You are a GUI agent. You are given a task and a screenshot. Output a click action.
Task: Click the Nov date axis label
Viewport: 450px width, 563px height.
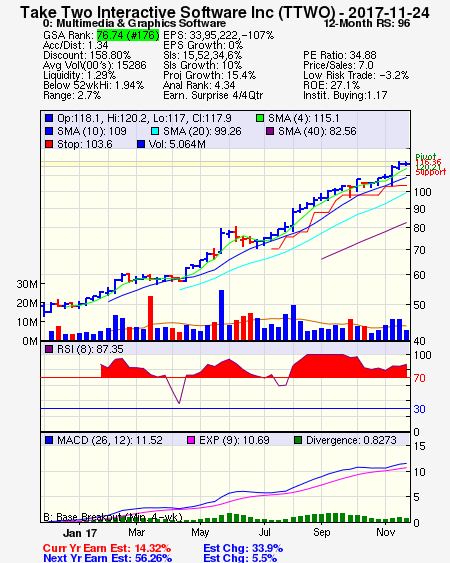(386, 532)
